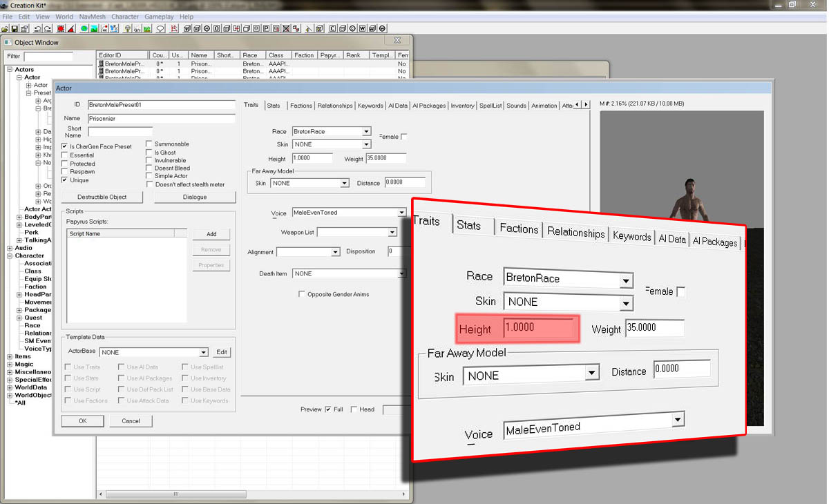The image size is (829, 504).
Task: Click the Filter input field
Action: pyautogui.click(x=48, y=56)
